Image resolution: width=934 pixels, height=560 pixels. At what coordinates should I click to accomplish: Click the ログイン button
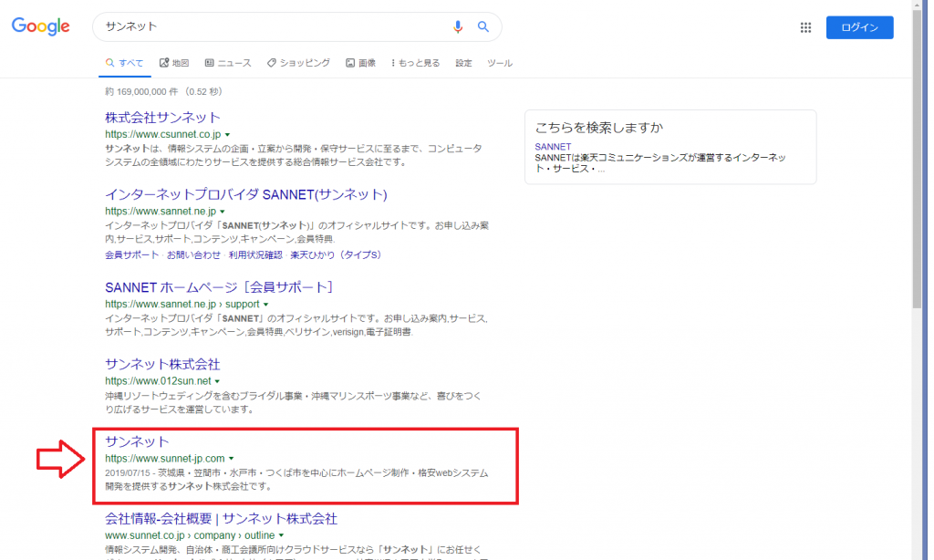pyautogui.click(x=859, y=27)
